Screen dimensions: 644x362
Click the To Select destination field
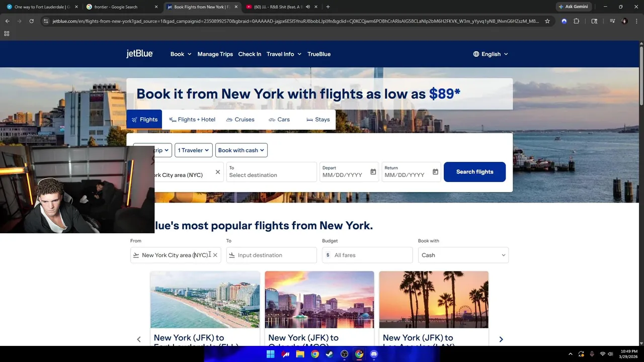pos(271,172)
